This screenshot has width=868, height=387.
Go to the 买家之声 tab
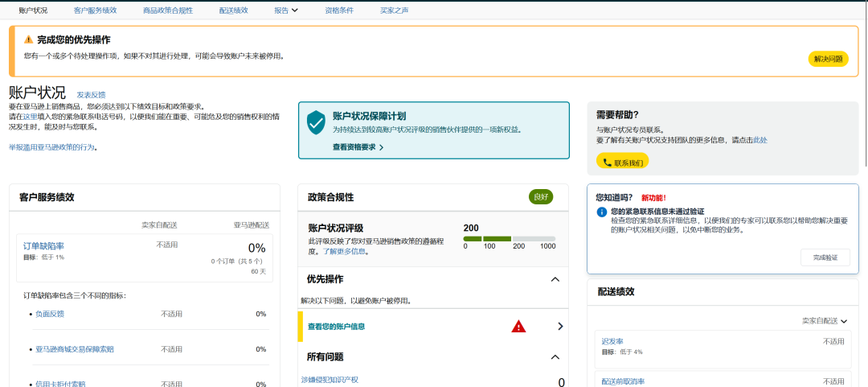[x=394, y=10]
